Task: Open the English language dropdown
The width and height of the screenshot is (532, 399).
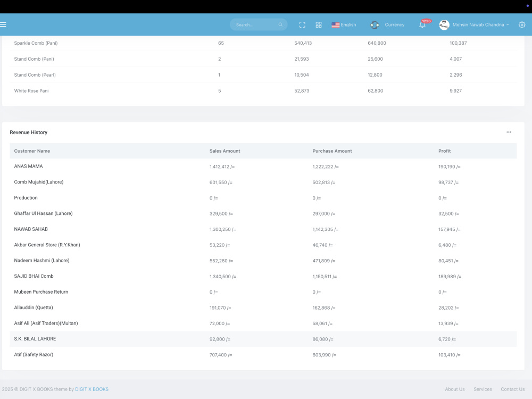Action: 344,25
